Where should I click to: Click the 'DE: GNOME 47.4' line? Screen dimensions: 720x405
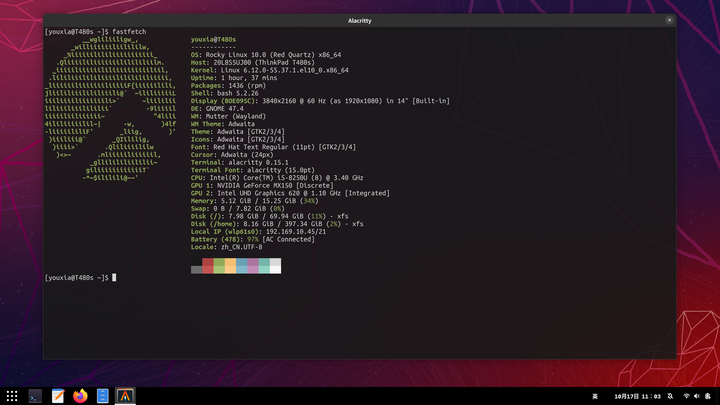point(217,109)
